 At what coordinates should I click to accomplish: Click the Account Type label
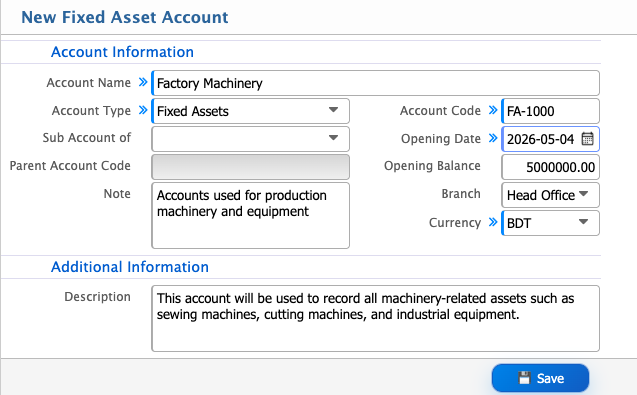(x=91, y=111)
